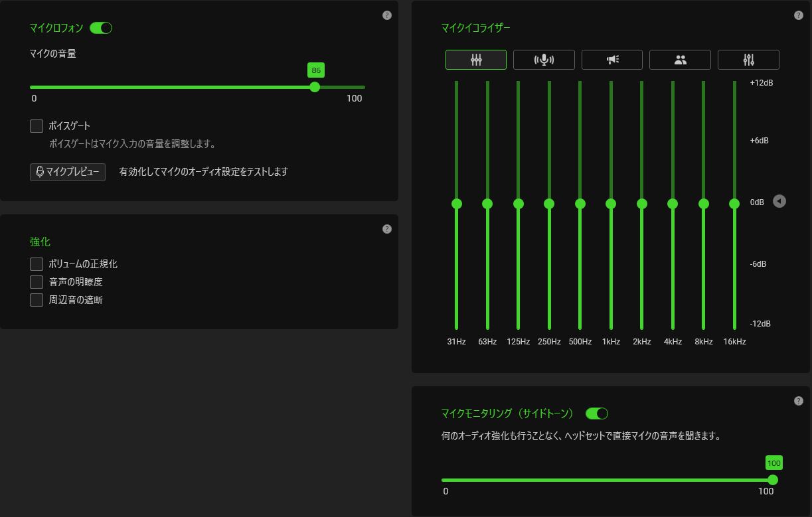The height and width of the screenshot is (517, 812).
Task: Select the custom sliders equalizer preset
Action: coord(748,60)
